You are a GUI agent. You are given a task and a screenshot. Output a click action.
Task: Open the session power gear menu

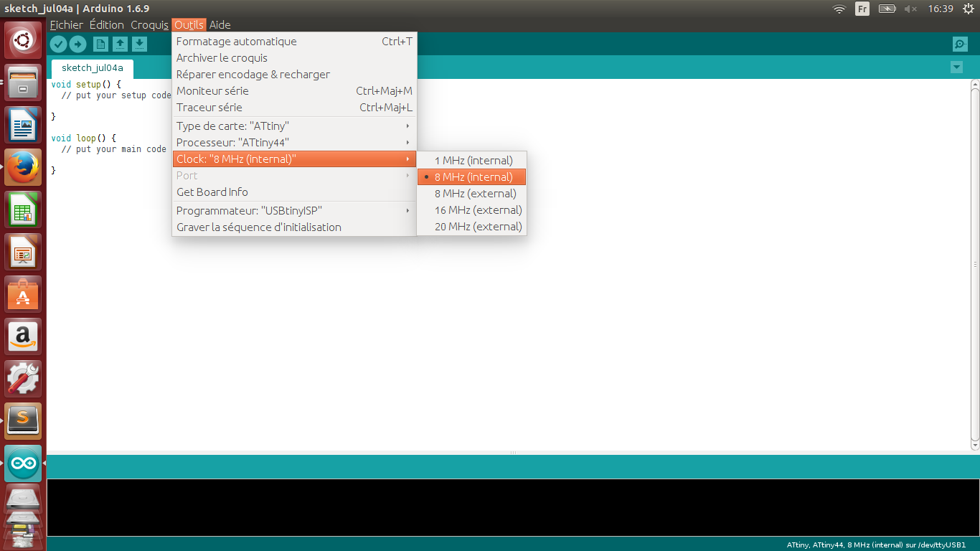pyautogui.click(x=968, y=9)
